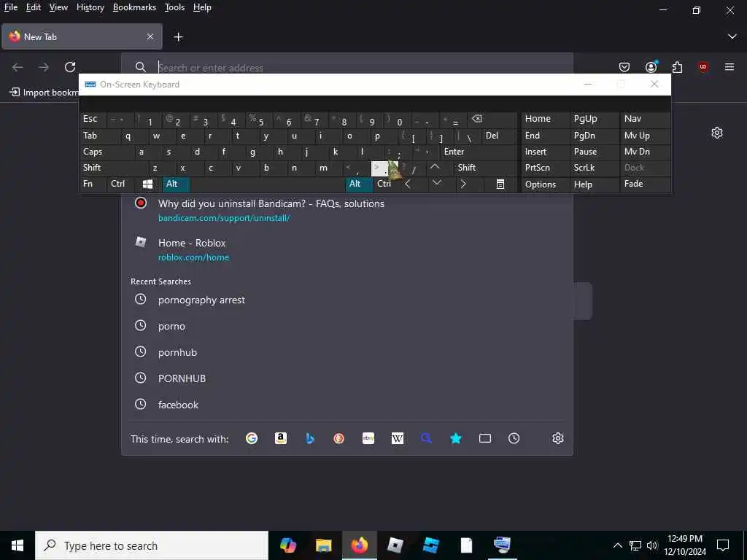Click the PrtScn key

point(545,168)
